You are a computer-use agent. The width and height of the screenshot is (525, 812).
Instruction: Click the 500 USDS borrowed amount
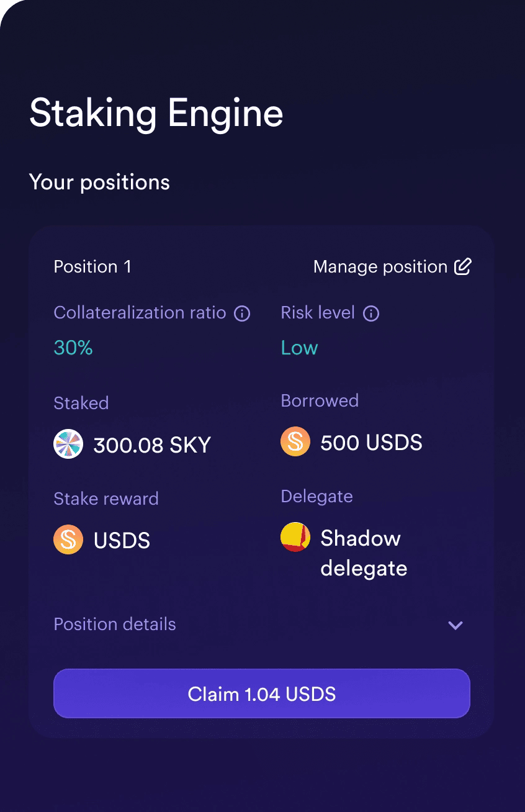(371, 443)
